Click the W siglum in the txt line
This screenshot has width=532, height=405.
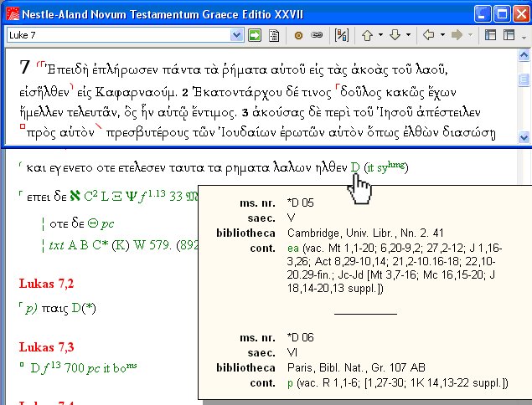coord(139,244)
